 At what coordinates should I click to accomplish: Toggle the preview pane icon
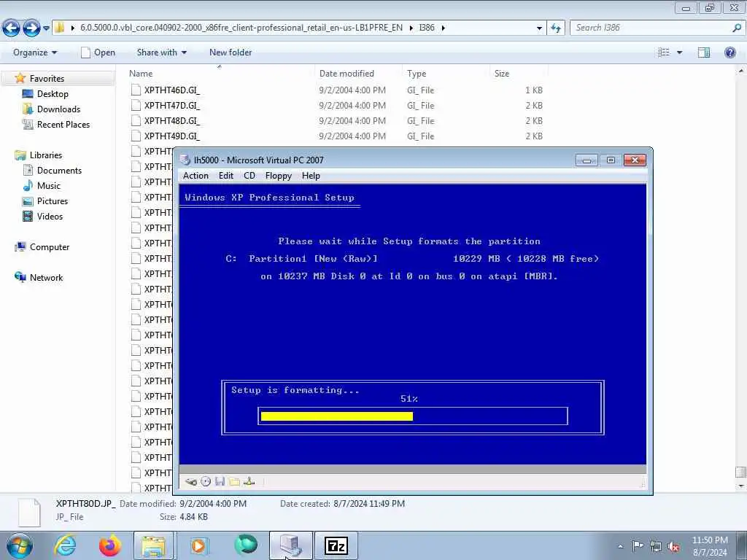click(x=704, y=52)
